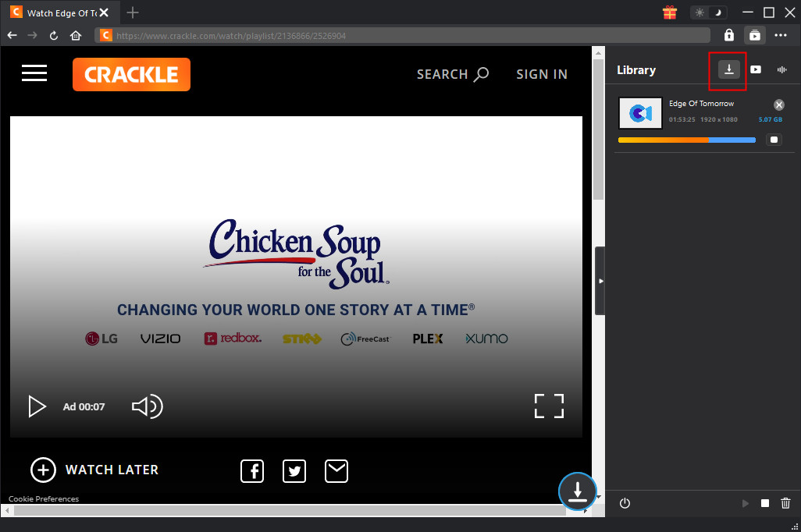Reload the current page
The height and width of the screenshot is (532, 801).
(x=54, y=36)
